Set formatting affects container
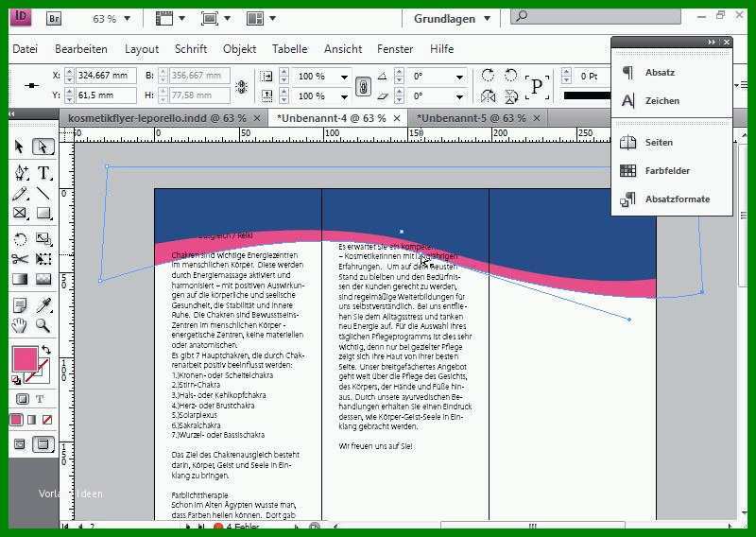Screen dimensions: 756x537 click(x=22, y=399)
